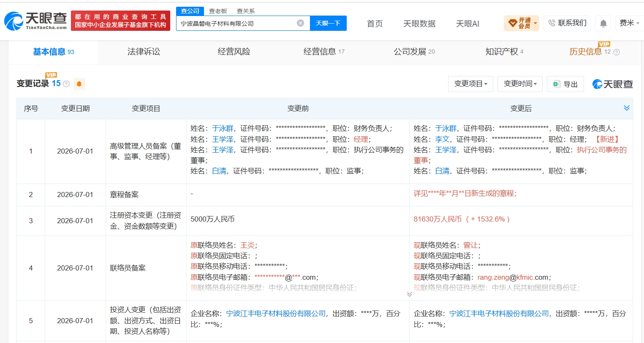Open 费米 user account dropdown
644x343 pixels.
click(629, 23)
